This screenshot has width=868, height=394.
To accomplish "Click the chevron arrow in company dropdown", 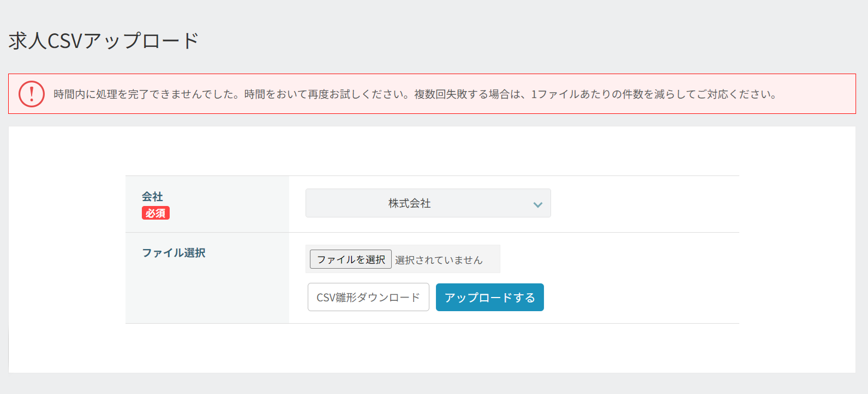I will 538,204.
